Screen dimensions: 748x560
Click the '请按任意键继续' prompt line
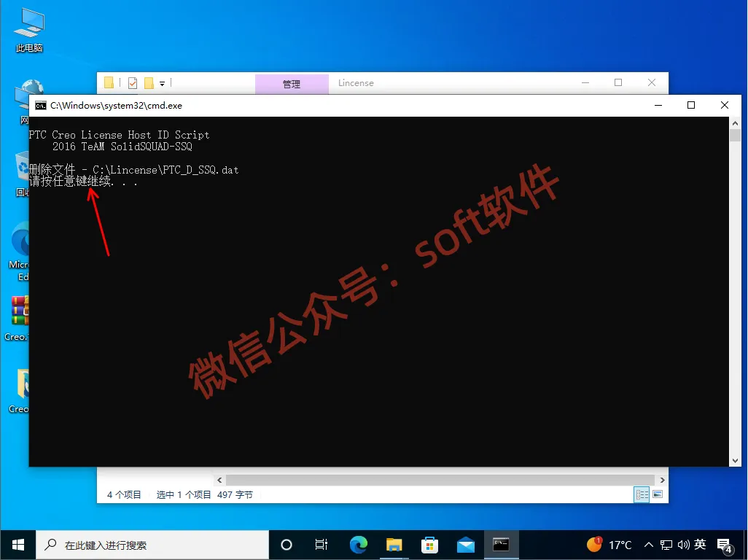83,182
